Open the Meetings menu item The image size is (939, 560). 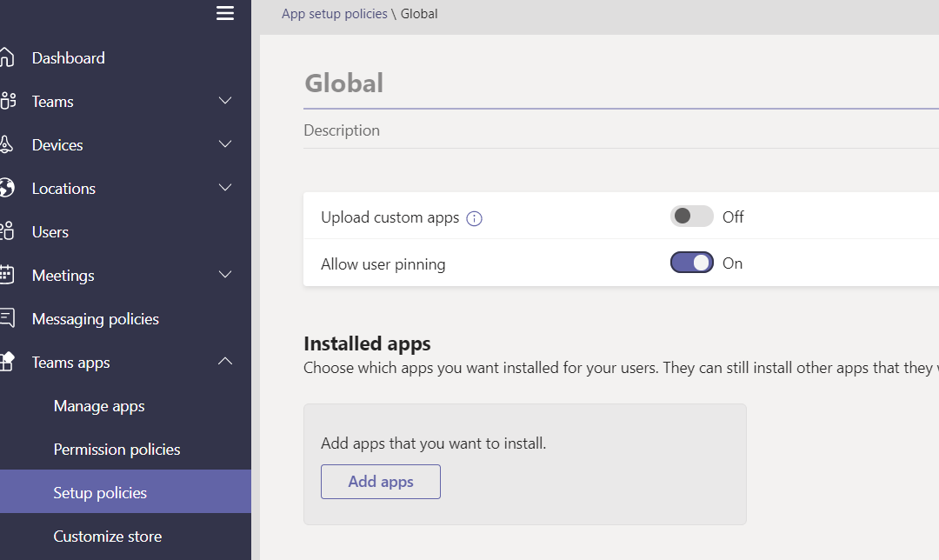point(63,276)
